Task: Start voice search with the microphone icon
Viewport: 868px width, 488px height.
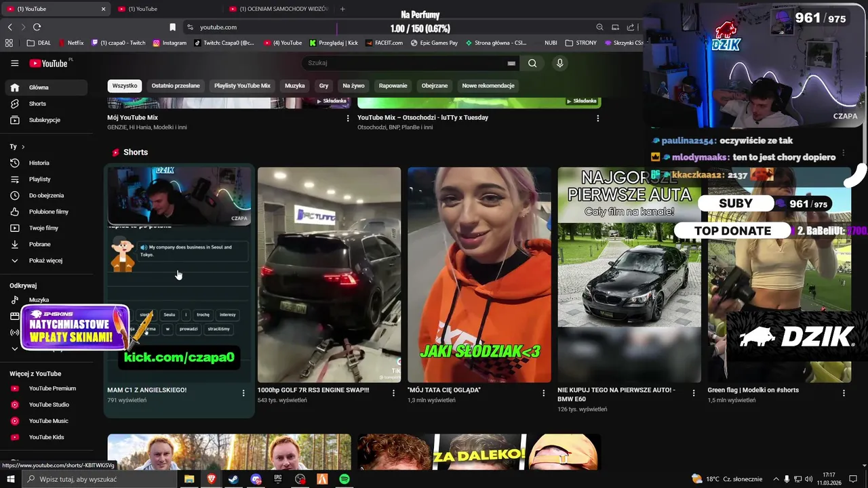Action: (x=559, y=63)
